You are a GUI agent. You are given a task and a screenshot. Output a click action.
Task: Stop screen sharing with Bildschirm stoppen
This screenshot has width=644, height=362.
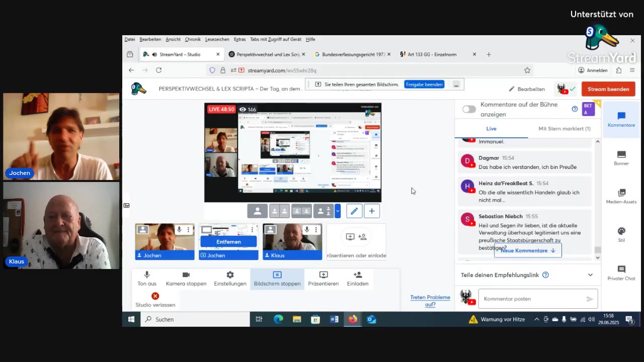[277, 279]
